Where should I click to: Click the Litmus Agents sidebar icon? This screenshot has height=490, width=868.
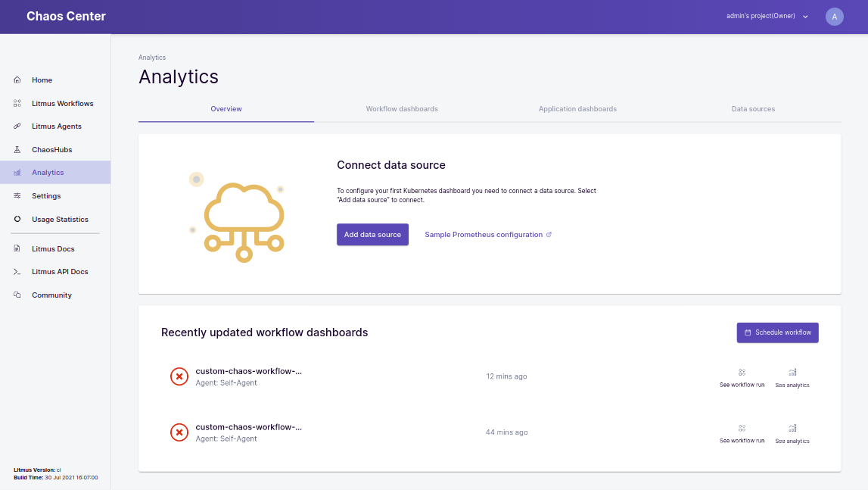click(17, 126)
